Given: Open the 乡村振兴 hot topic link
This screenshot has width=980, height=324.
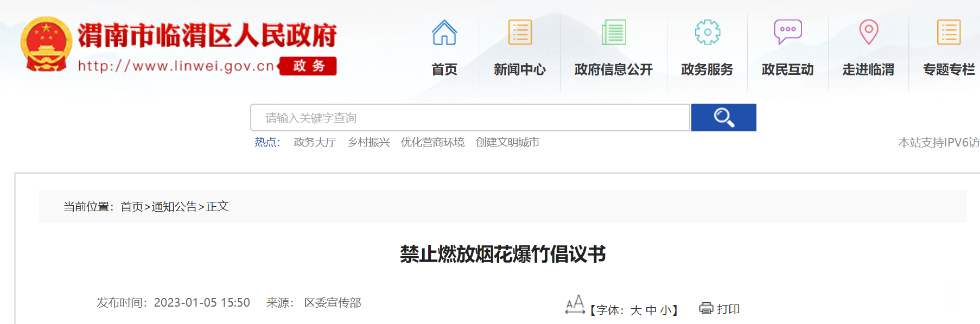Looking at the screenshot, I should point(368,142).
